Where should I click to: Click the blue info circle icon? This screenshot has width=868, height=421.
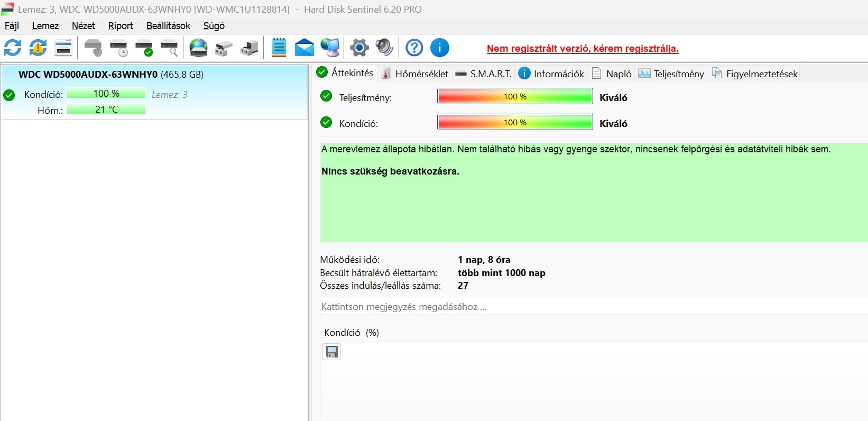pyautogui.click(x=440, y=48)
